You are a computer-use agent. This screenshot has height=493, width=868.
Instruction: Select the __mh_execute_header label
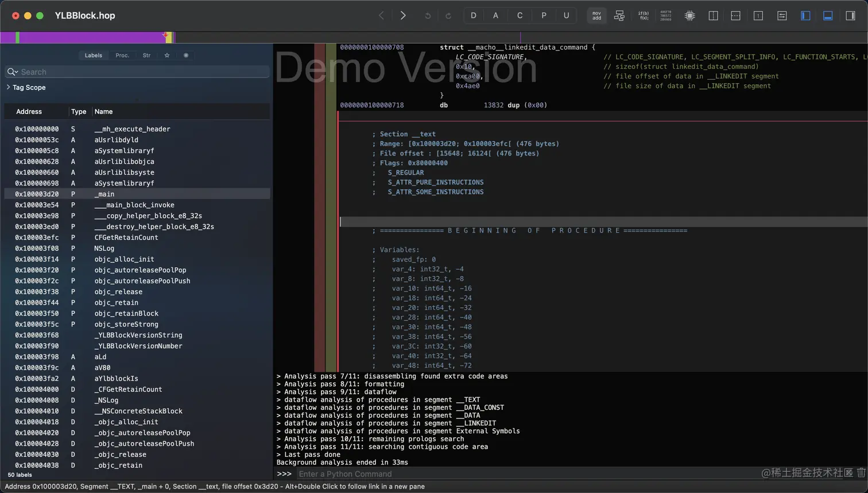[137, 129]
